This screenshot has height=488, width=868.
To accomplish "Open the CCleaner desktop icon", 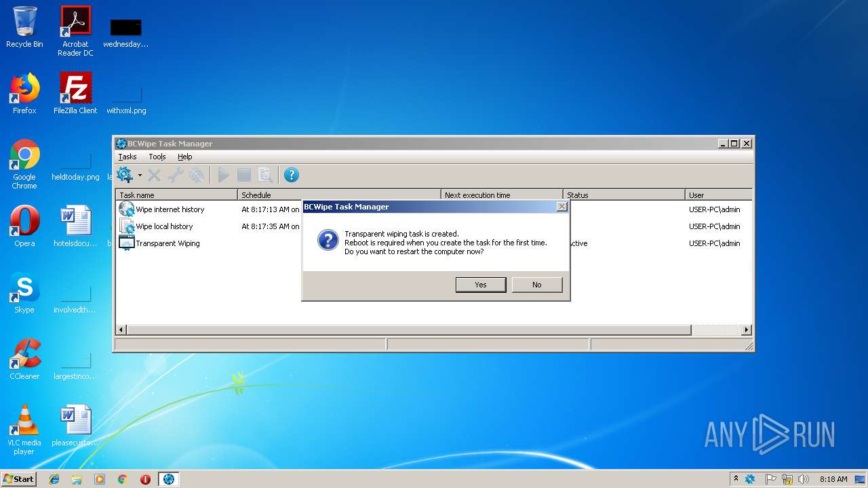I will [24, 359].
